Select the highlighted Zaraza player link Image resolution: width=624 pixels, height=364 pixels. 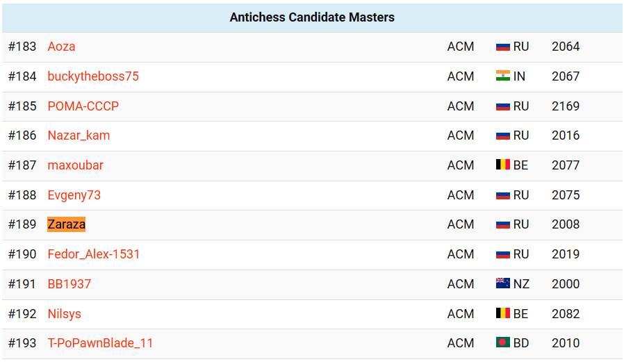(x=67, y=224)
